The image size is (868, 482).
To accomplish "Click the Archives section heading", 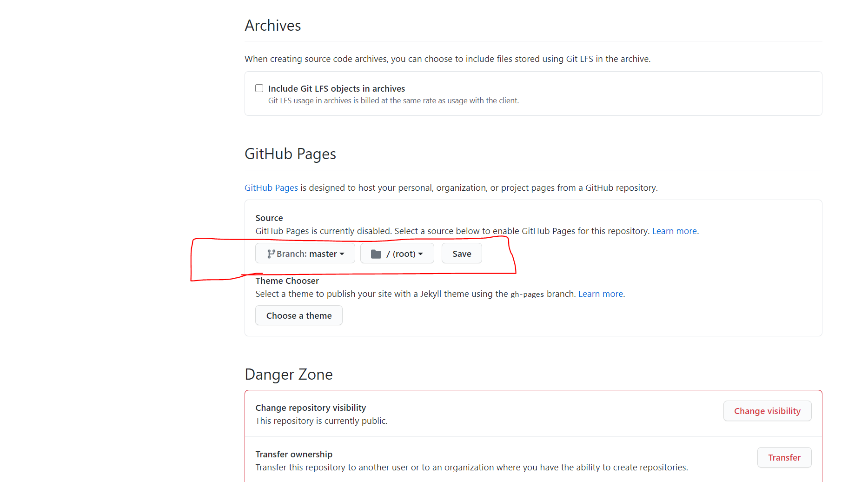I will coord(273,25).
